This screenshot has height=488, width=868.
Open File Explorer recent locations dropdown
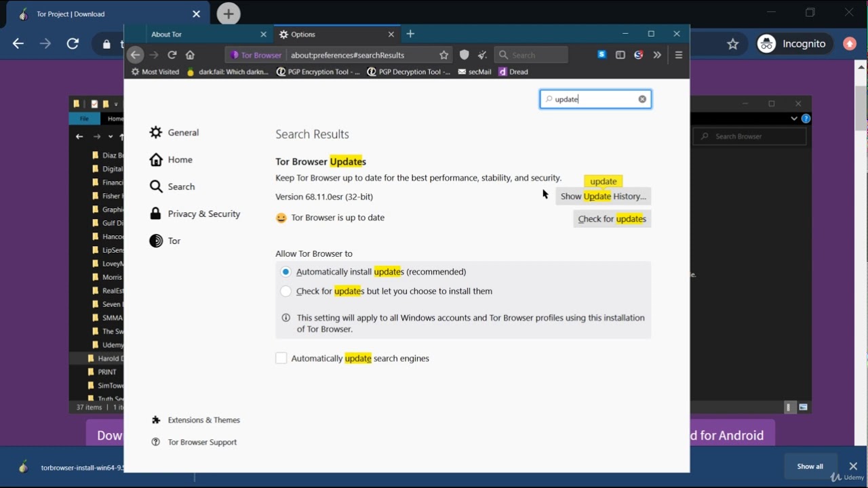click(x=111, y=136)
